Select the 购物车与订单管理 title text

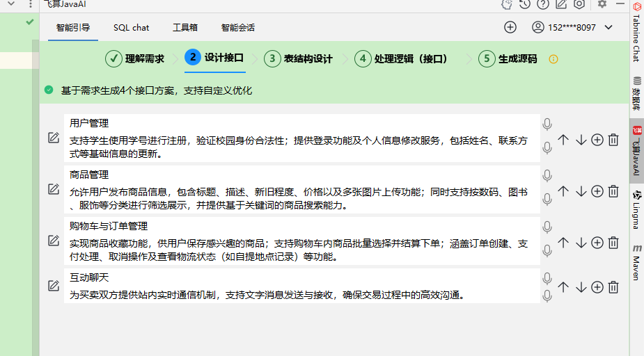(x=109, y=226)
